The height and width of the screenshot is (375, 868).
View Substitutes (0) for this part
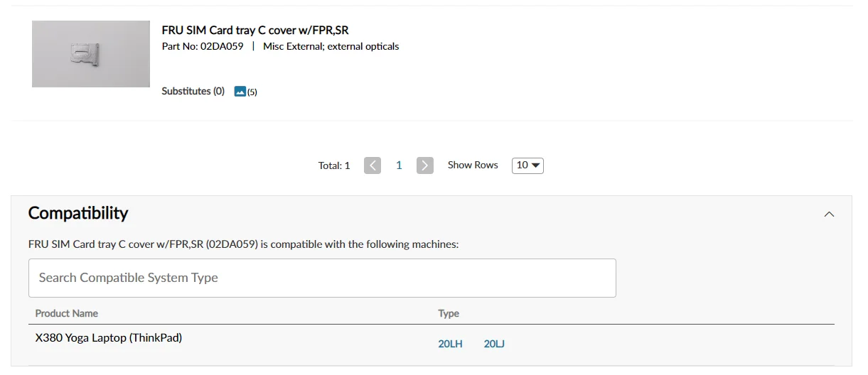[193, 92]
